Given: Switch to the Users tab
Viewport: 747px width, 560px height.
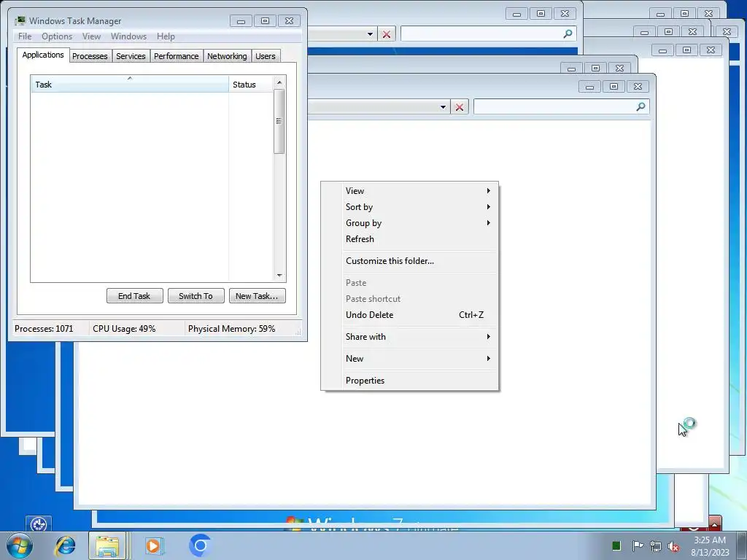Looking at the screenshot, I should (266, 56).
